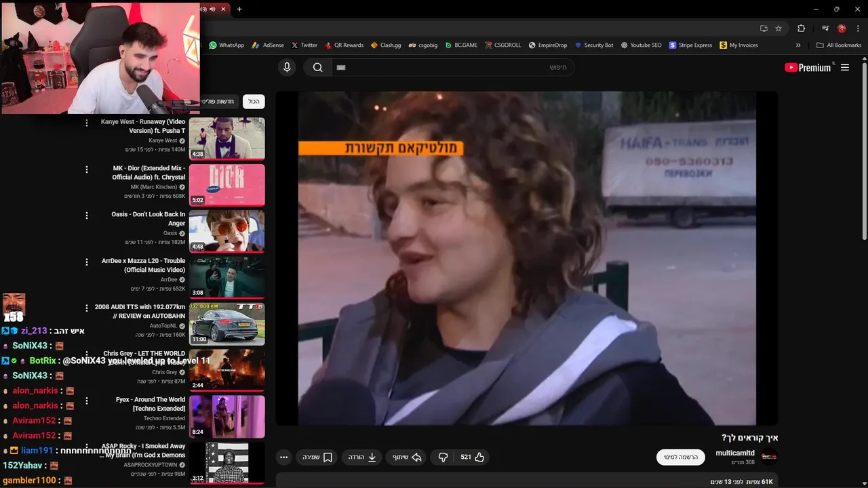Open the options menu for the MK Dior video
The image size is (868, 488).
(x=86, y=169)
